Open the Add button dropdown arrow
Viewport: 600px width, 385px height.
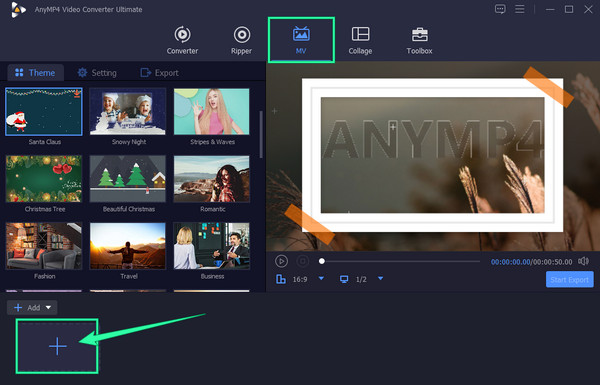tap(48, 307)
